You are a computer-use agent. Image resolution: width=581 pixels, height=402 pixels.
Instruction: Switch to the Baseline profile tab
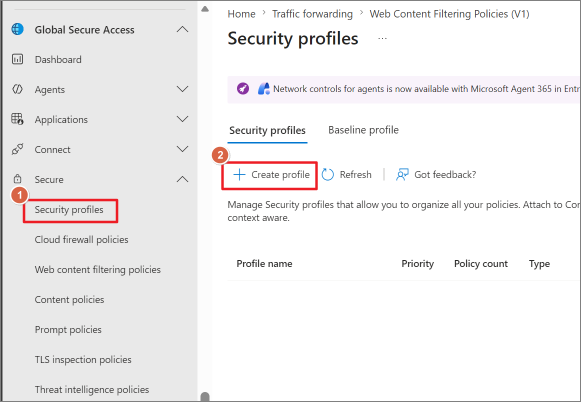coord(363,130)
